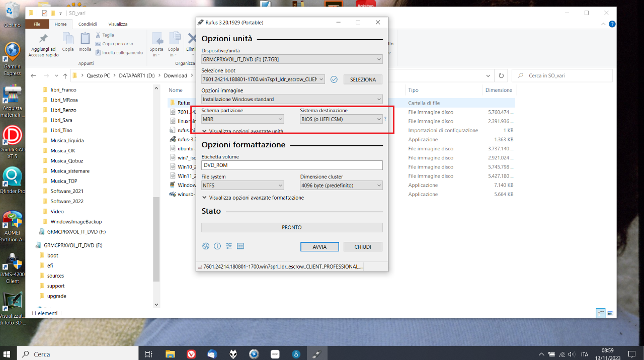The image size is (644, 360).
Task: Click the target system help question mark
Action: [x=385, y=119]
